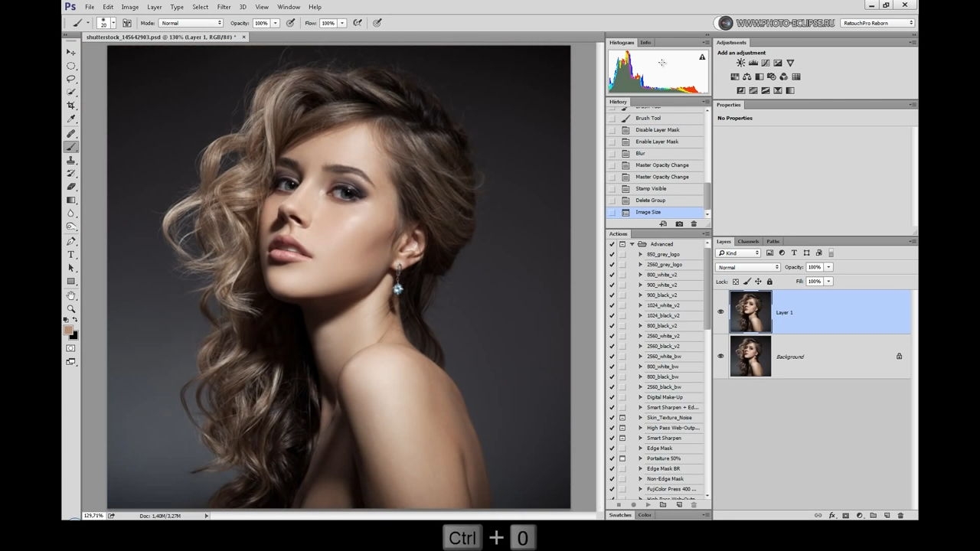
Task: Switch to the Channels tab
Action: click(x=748, y=241)
